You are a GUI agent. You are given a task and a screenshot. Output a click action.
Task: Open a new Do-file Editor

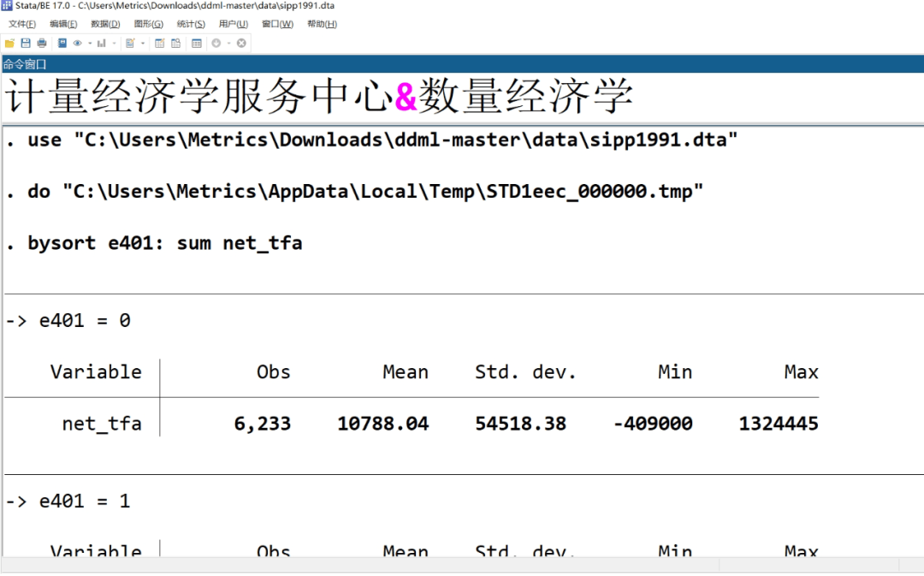tap(131, 43)
